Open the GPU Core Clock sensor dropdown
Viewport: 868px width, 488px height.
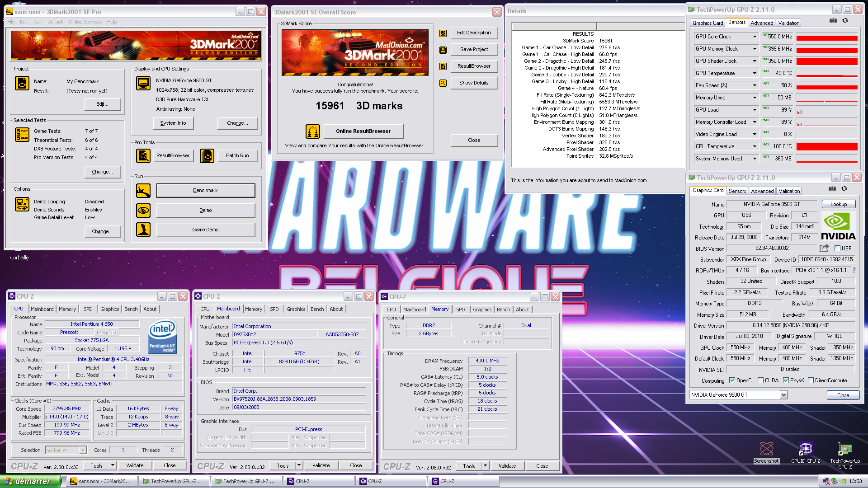click(x=754, y=37)
